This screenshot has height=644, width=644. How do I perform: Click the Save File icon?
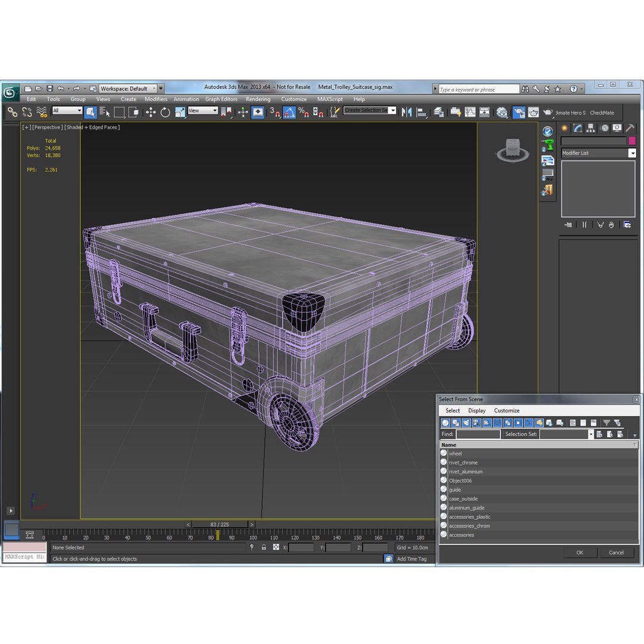tap(49, 88)
